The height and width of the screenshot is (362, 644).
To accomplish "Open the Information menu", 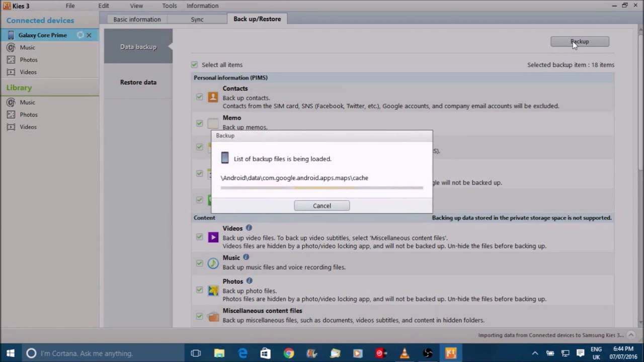I will point(202,6).
